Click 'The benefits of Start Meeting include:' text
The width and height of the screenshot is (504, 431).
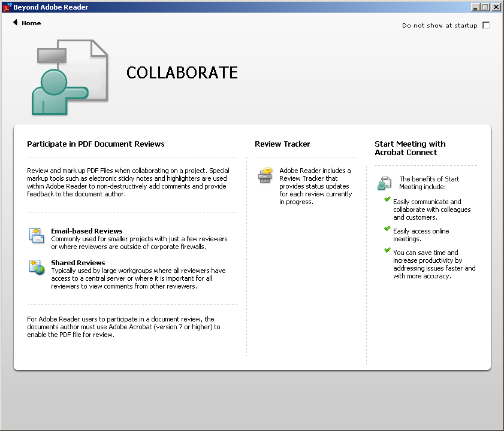click(429, 183)
